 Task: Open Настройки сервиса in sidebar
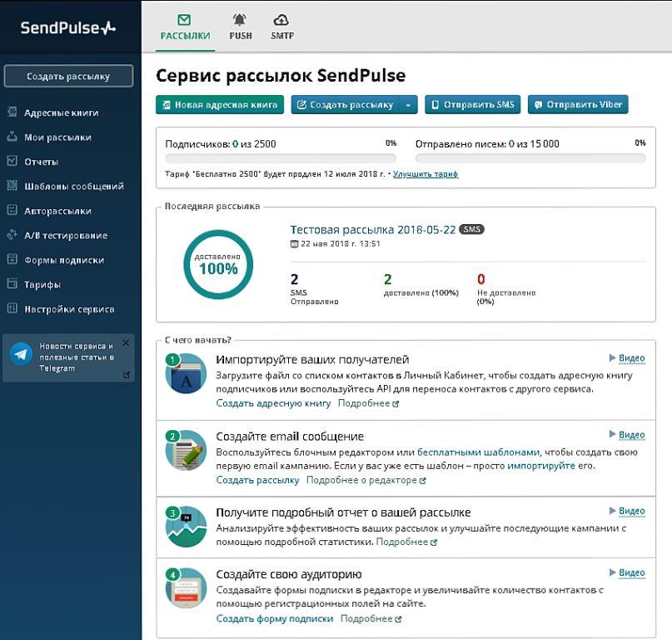69,309
